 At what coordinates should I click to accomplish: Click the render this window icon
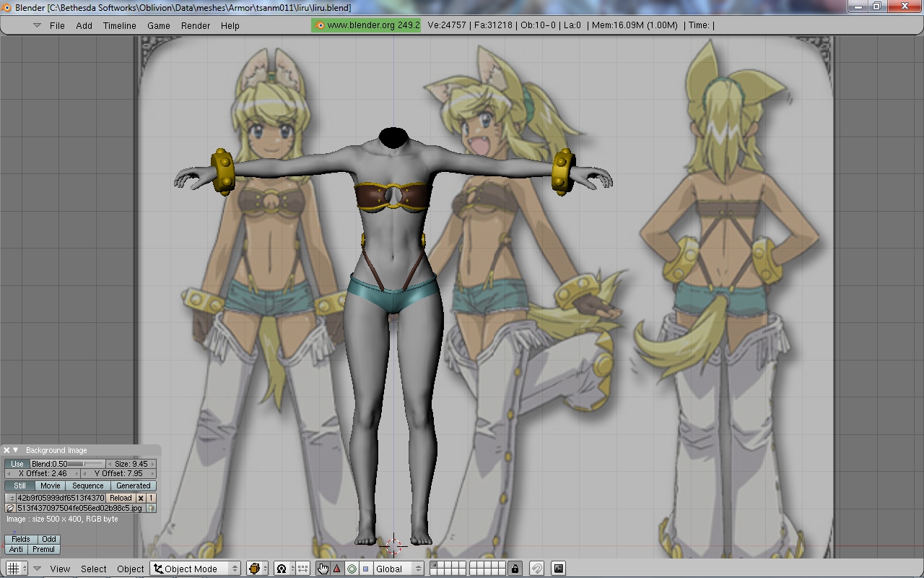click(558, 569)
